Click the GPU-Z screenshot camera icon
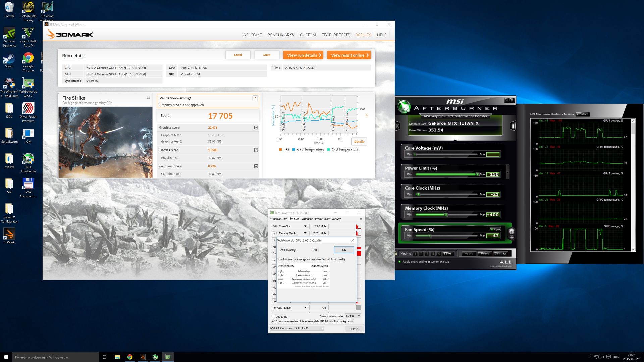 point(361,219)
